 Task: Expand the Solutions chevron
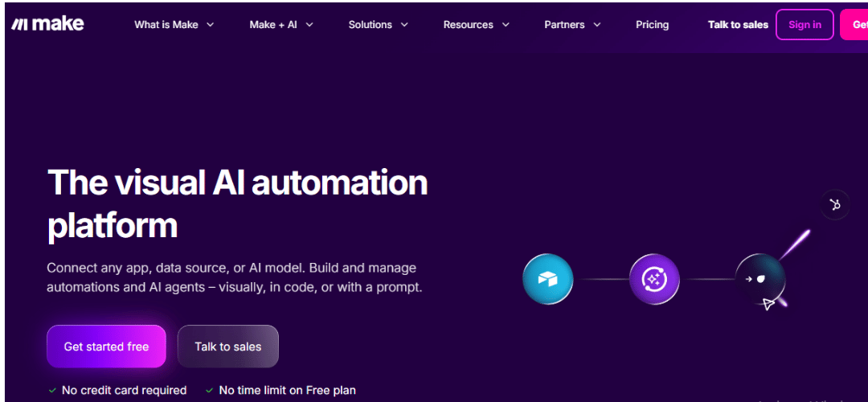click(404, 25)
